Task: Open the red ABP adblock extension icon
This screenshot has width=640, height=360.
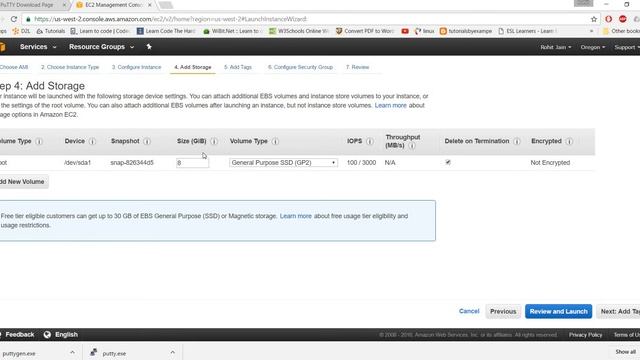Action: click(622, 19)
